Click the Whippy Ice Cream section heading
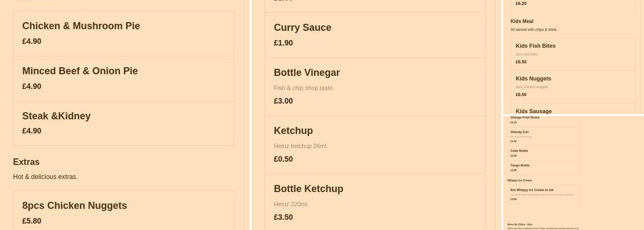The image size is (644, 230). click(519, 180)
